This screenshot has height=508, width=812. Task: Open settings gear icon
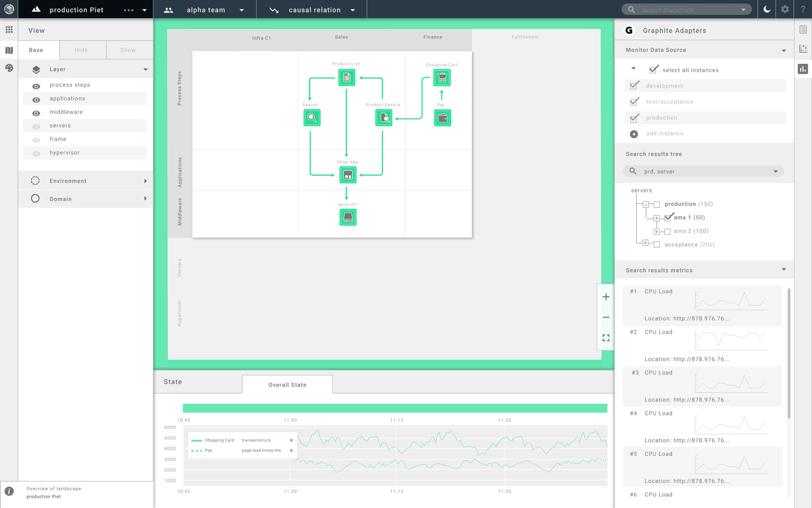785,10
